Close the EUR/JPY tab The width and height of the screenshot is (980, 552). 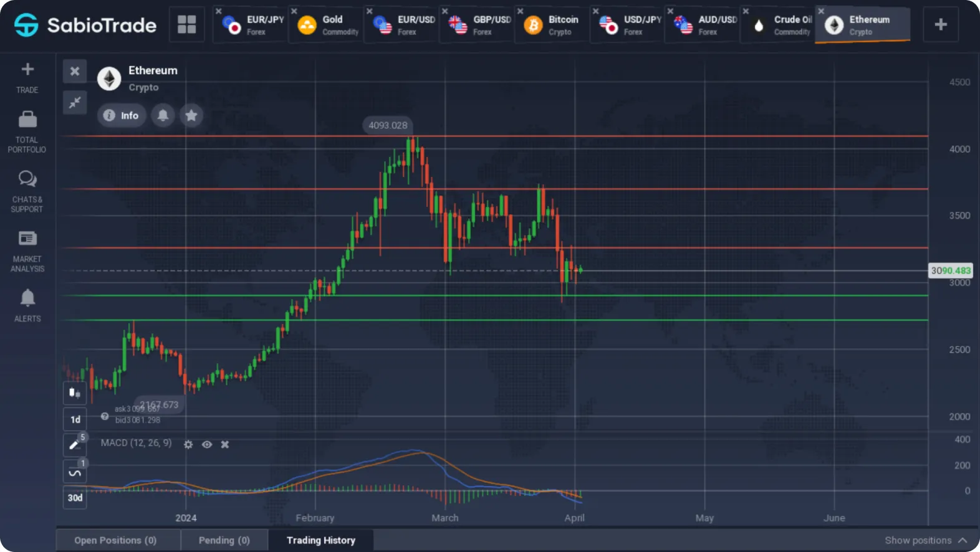pos(219,11)
